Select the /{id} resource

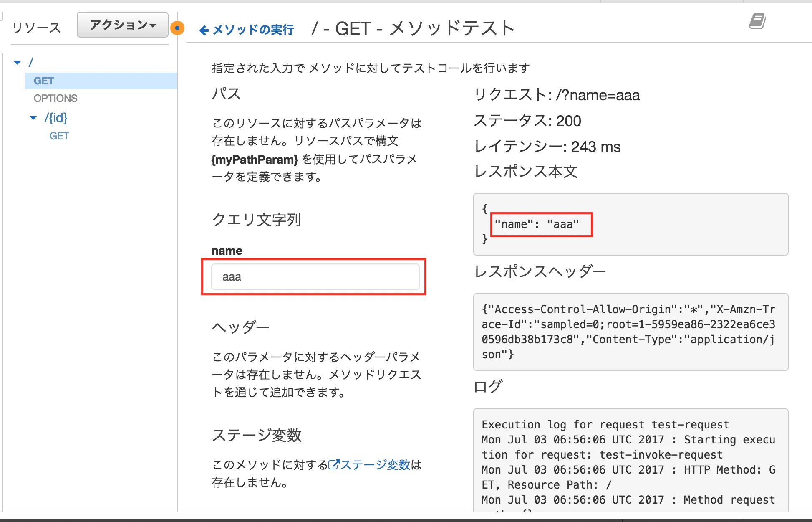pos(56,118)
